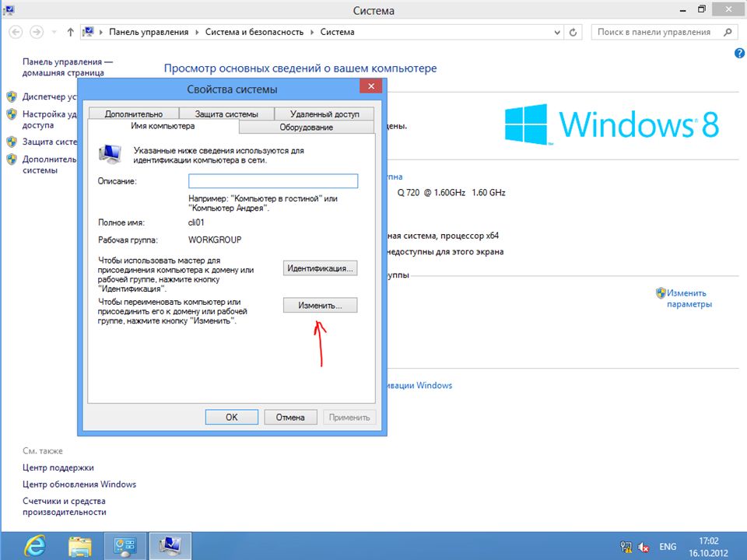Viewport: 747px width, 560px height.
Task: Click the shield icon next to Изменить параметры
Action: 661,293
